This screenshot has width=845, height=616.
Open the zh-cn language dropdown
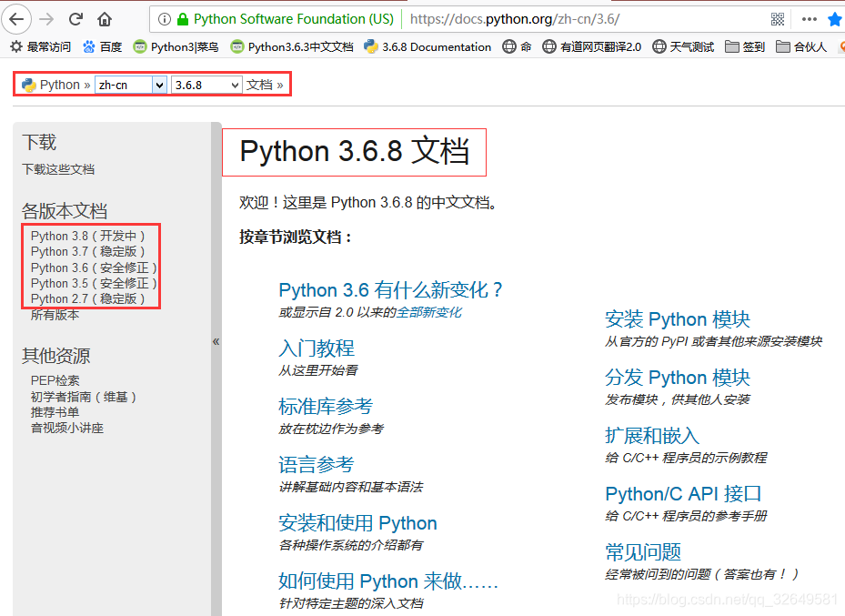(x=130, y=84)
